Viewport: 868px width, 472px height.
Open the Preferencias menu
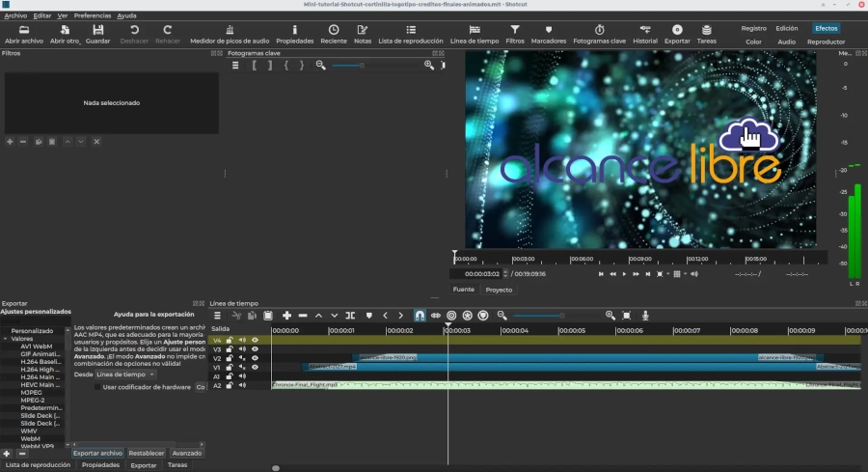[93, 15]
